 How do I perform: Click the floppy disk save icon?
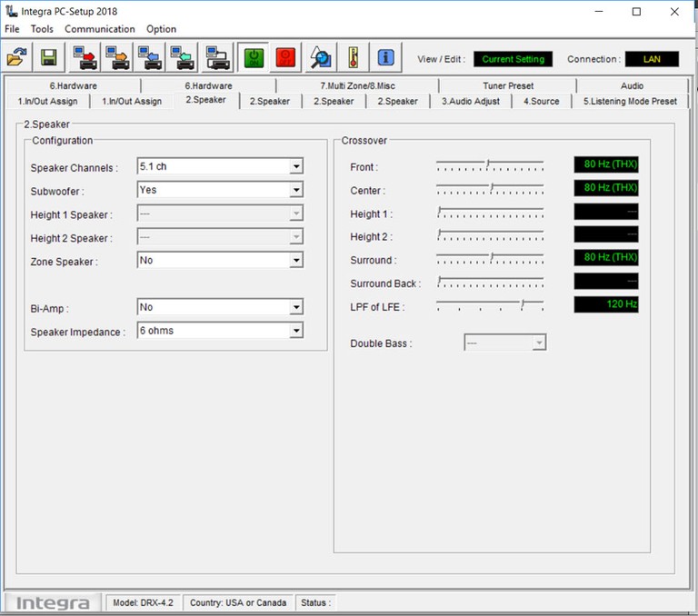(48, 58)
